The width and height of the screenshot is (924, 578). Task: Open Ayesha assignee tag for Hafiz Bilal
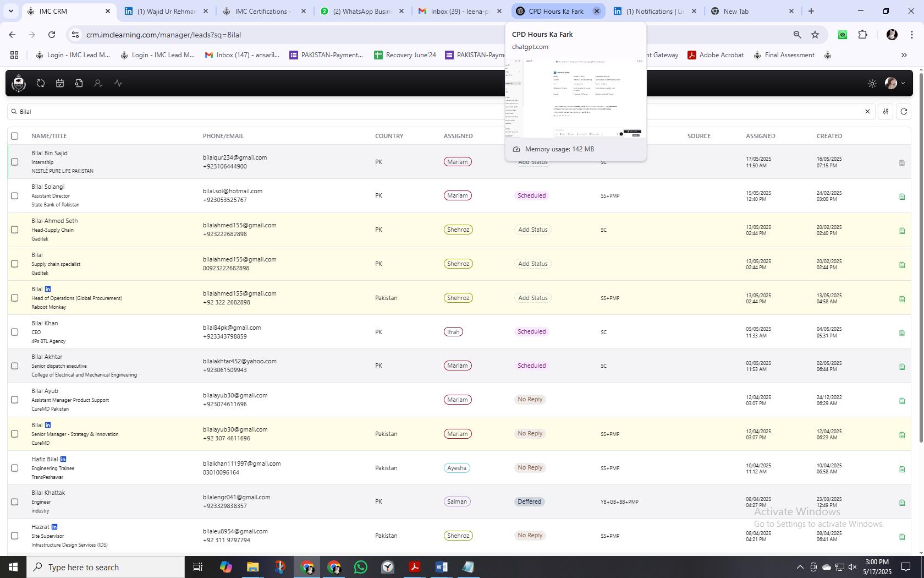tap(457, 468)
